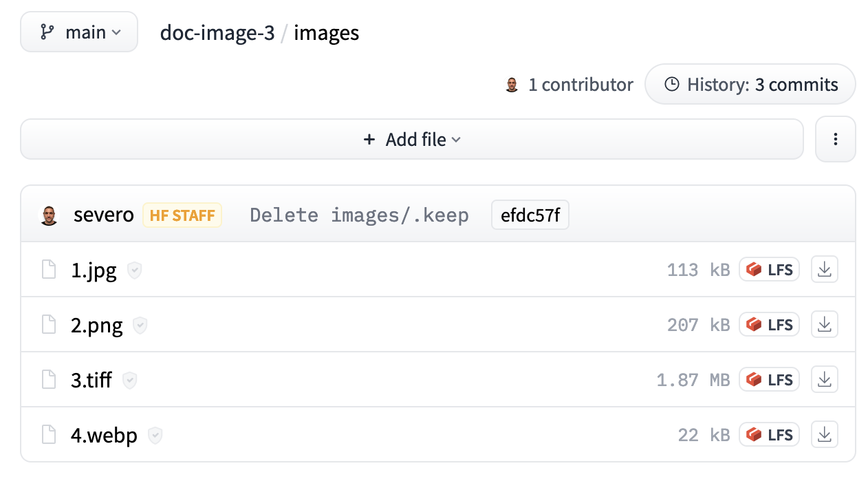Open the 2.png file

tap(96, 326)
